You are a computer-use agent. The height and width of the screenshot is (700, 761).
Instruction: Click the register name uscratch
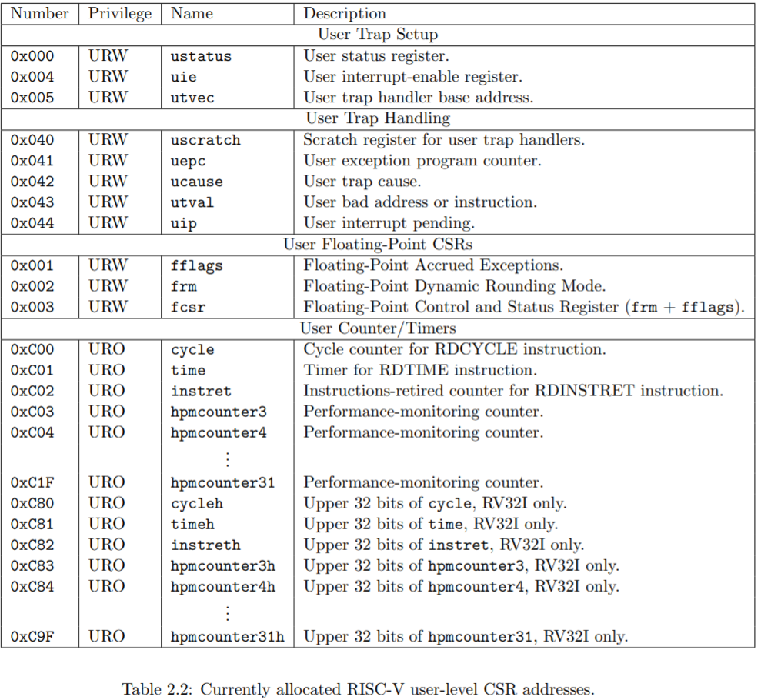(205, 140)
